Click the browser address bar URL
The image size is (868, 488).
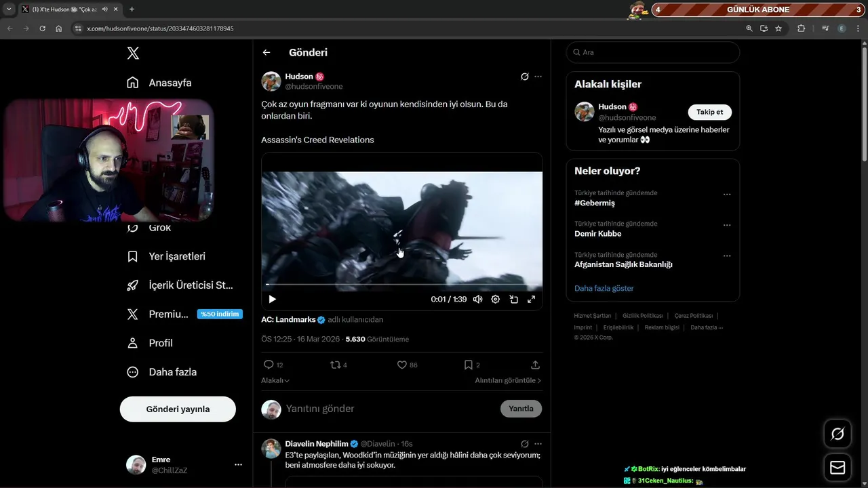tap(160, 28)
